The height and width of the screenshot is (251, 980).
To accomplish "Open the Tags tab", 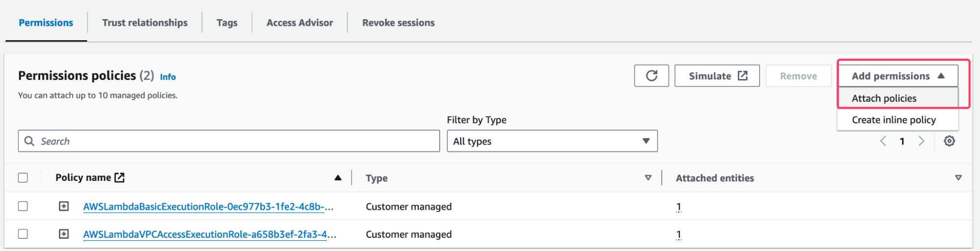I will [x=227, y=23].
